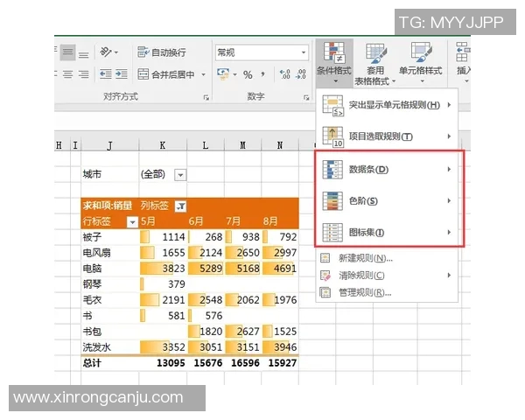Click the 自动换行 wrap text button
This screenshot has height=420, width=525.
pyautogui.click(x=162, y=52)
